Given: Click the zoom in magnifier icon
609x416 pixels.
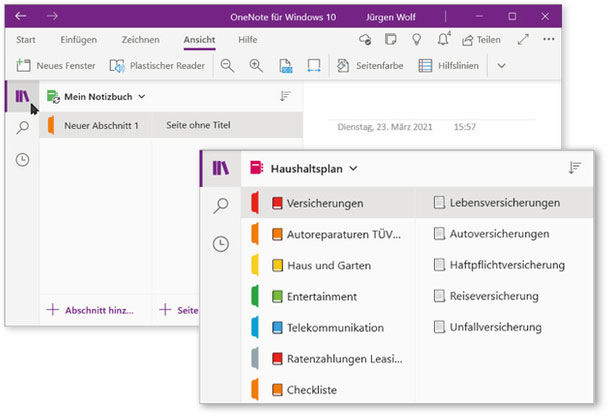Looking at the screenshot, I should click(x=256, y=66).
